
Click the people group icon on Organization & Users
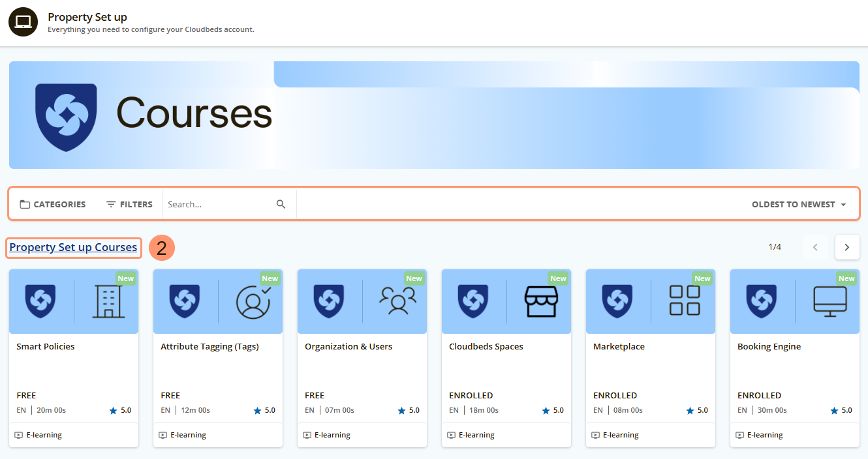tap(397, 301)
